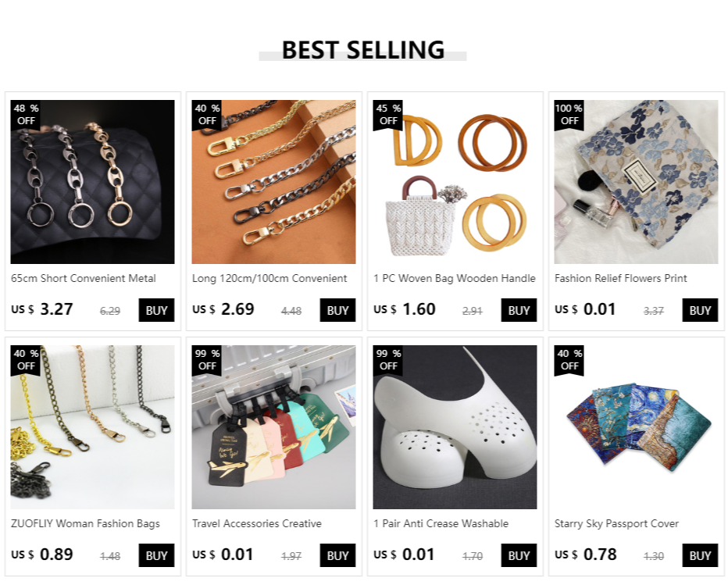Buy the Starry Sky Passport Cover
728x585 pixels.
700,555
